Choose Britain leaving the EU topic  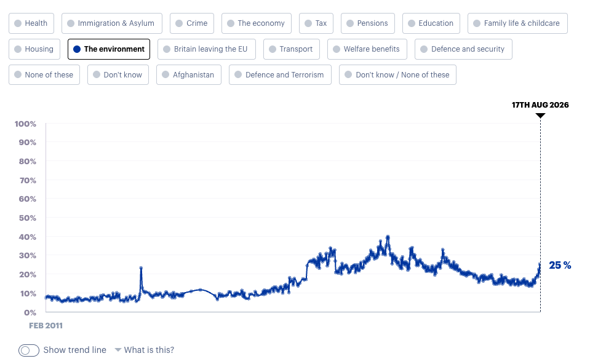coord(207,49)
